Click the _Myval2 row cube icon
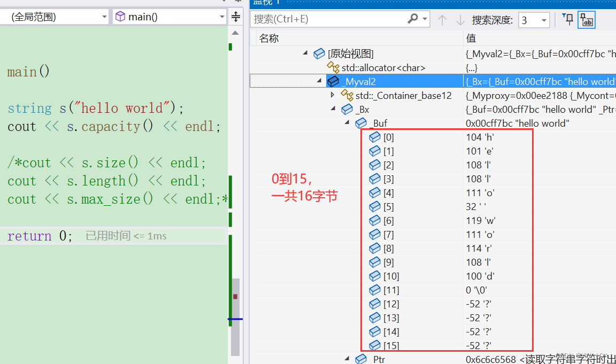Image resolution: width=616 pixels, height=364 pixels. [x=333, y=81]
